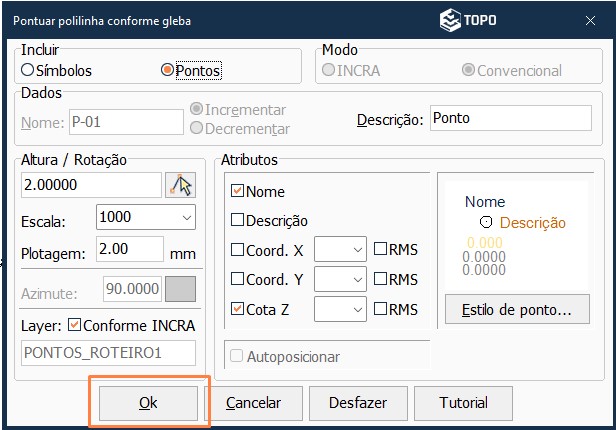This screenshot has height=430, width=616.
Task: Open the Tutorial button
Action: click(464, 403)
